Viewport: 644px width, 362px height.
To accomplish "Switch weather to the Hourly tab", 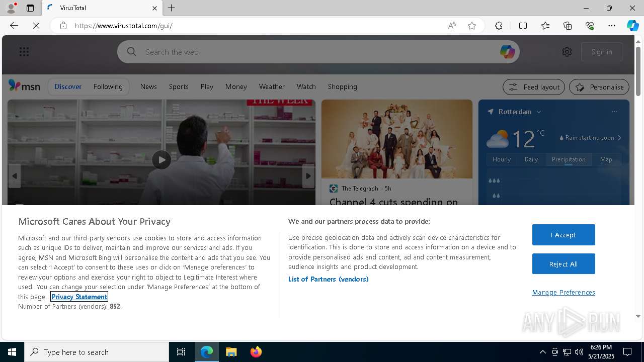I will 502,159.
